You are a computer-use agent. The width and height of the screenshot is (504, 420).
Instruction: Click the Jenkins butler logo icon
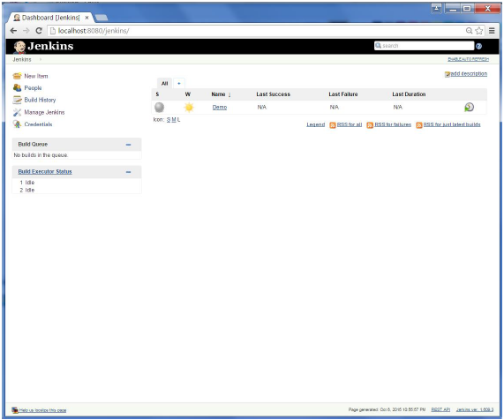point(19,47)
